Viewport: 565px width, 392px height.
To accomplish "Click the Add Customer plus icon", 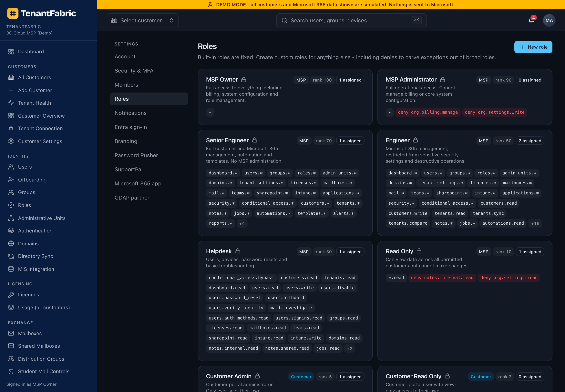I will (11, 90).
